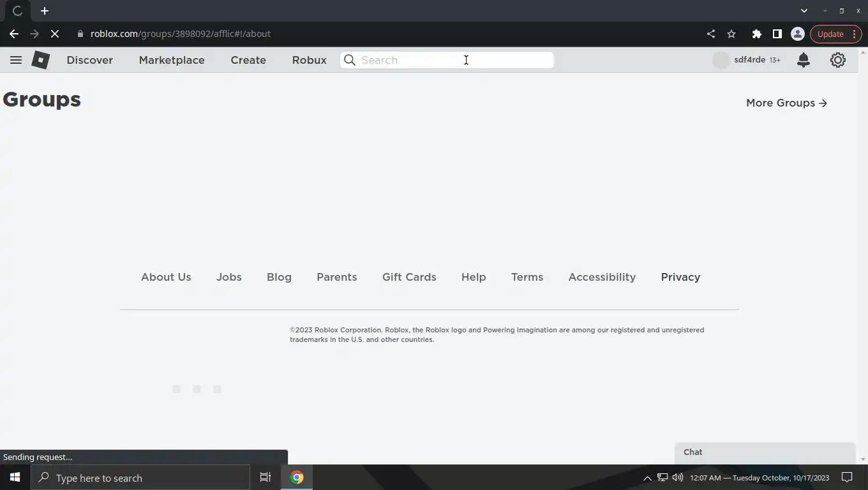Open a new browser tab

point(45,11)
